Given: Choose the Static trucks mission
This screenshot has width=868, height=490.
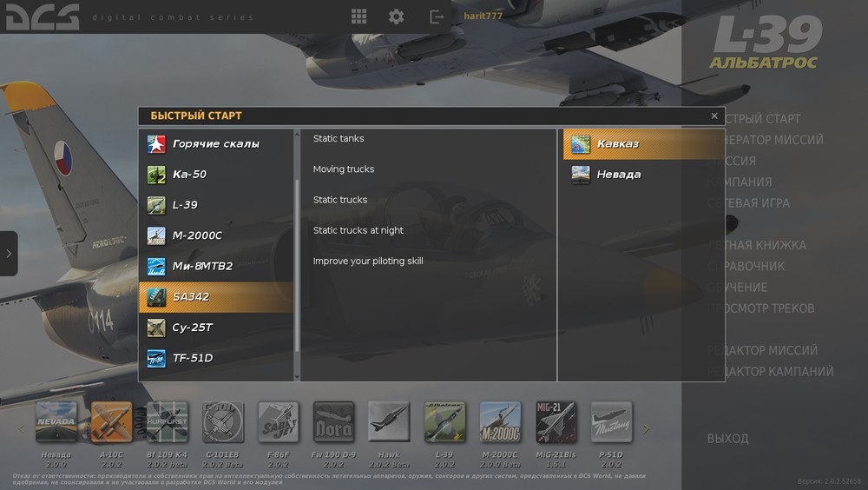Looking at the screenshot, I should (x=340, y=200).
